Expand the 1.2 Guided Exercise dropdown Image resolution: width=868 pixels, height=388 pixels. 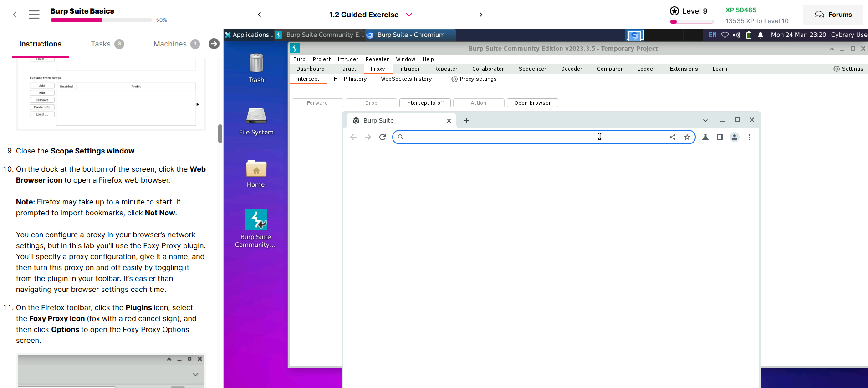tap(409, 15)
